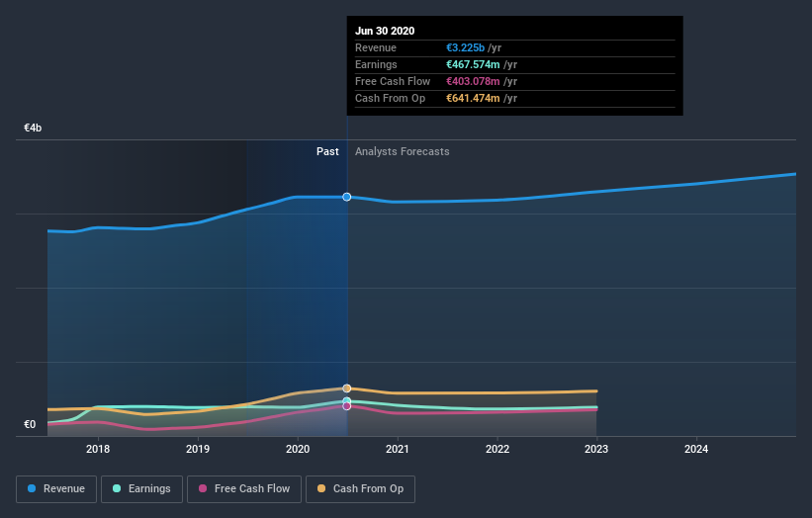Click the teal Earnings legend dot
Viewport: 812px width, 518px height.
coord(117,488)
